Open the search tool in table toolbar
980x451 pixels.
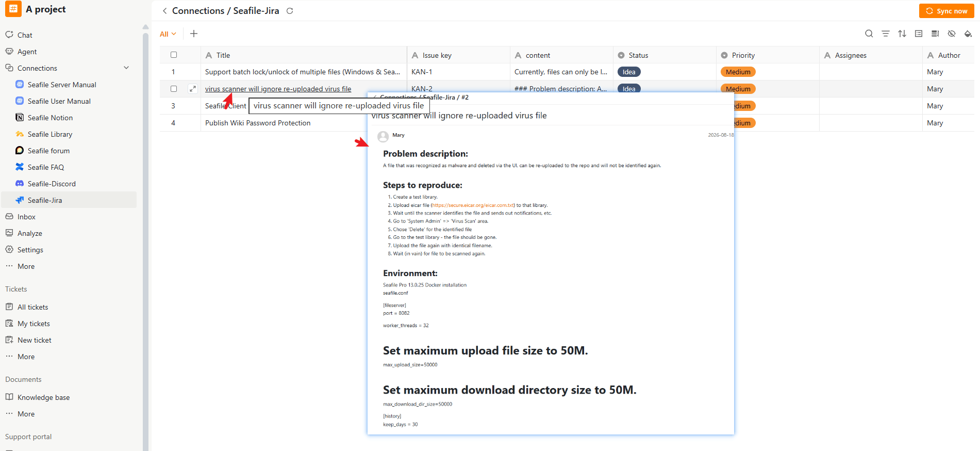(x=869, y=34)
